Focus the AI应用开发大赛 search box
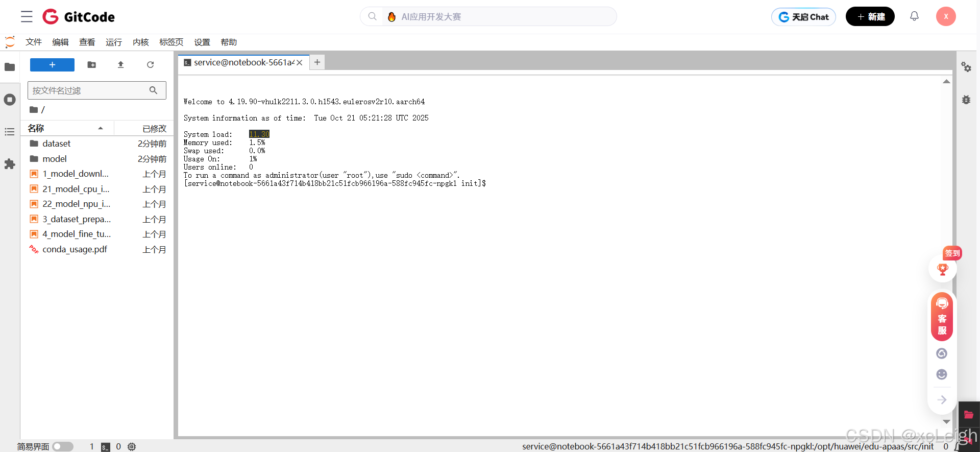The height and width of the screenshot is (452, 980). pyautogui.click(x=488, y=16)
